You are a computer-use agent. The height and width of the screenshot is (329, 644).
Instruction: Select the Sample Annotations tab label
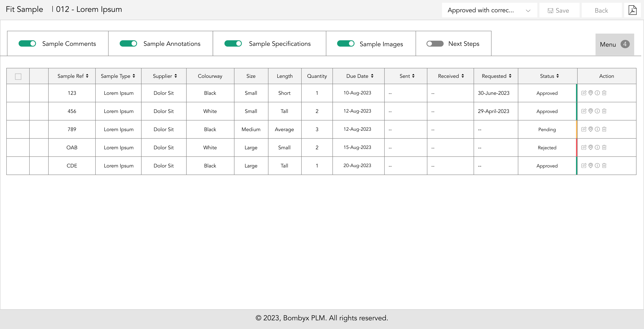[x=172, y=44]
